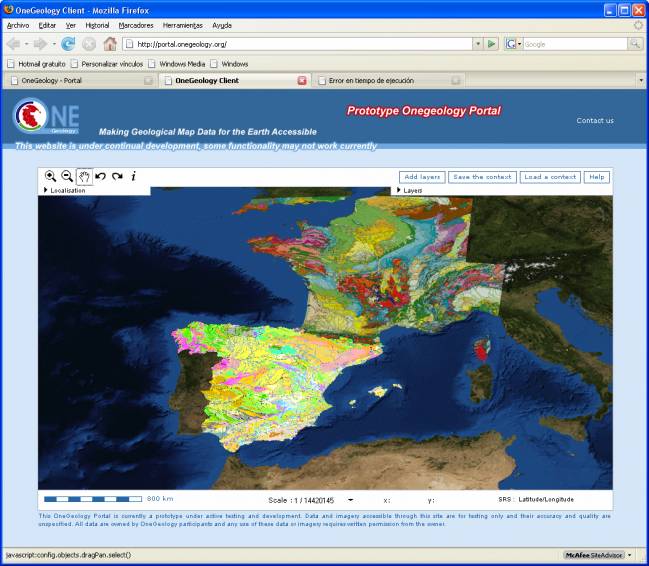Open the Editar menu
Screen dimensions: 649x566
pyautogui.click(x=47, y=25)
